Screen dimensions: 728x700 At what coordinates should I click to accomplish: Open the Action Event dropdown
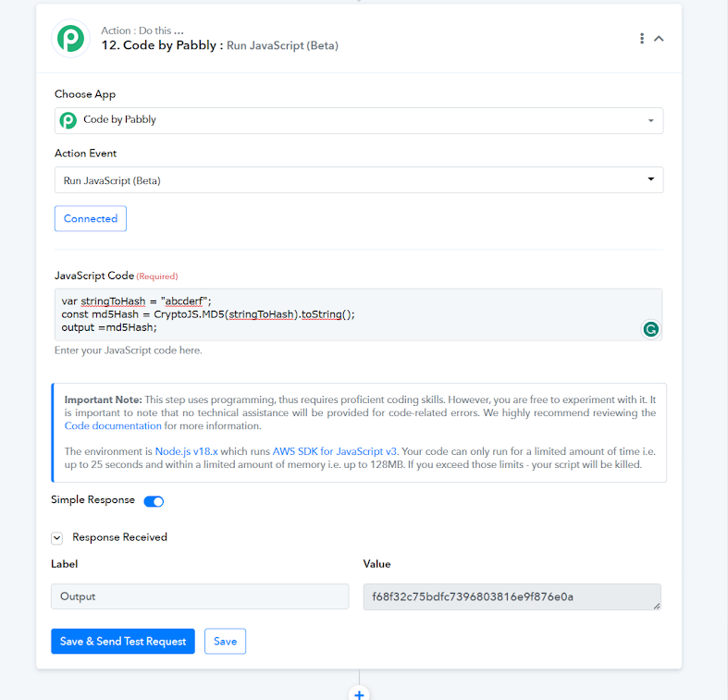pyautogui.click(x=359, y=180)
